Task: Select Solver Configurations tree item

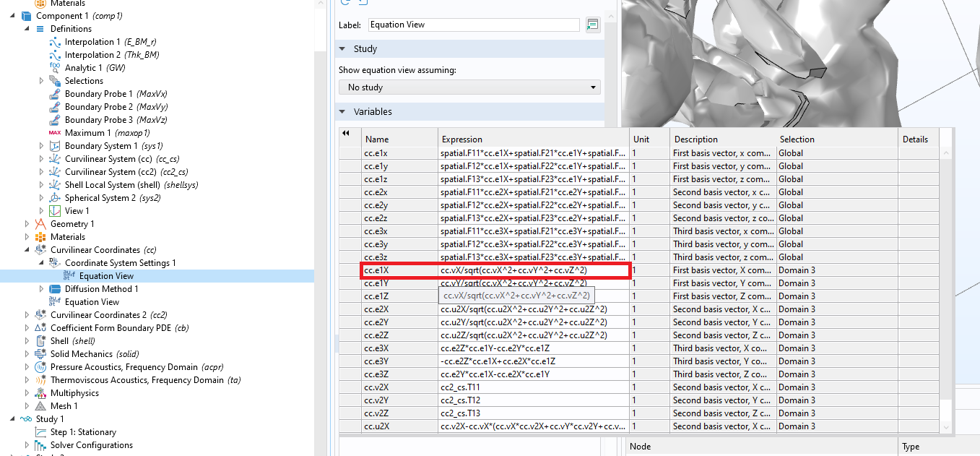Action: click(91, 445)
